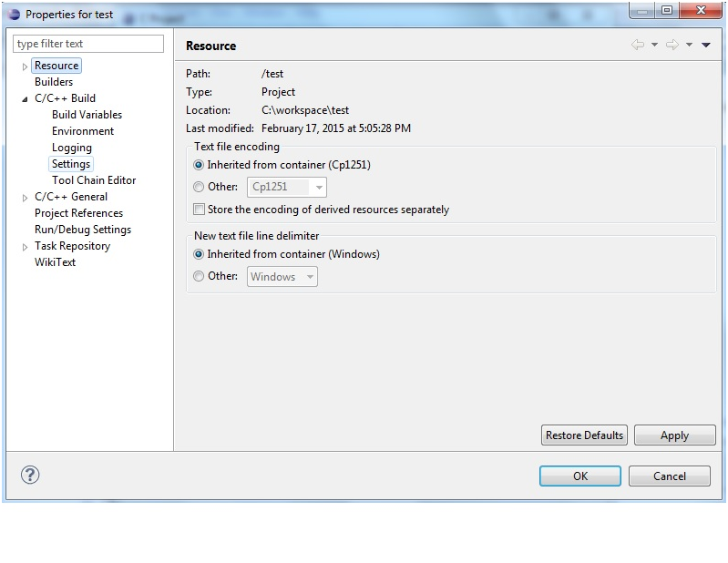728x563 pixels.
Task: Expand the Resource tree node
Action: 26,67
